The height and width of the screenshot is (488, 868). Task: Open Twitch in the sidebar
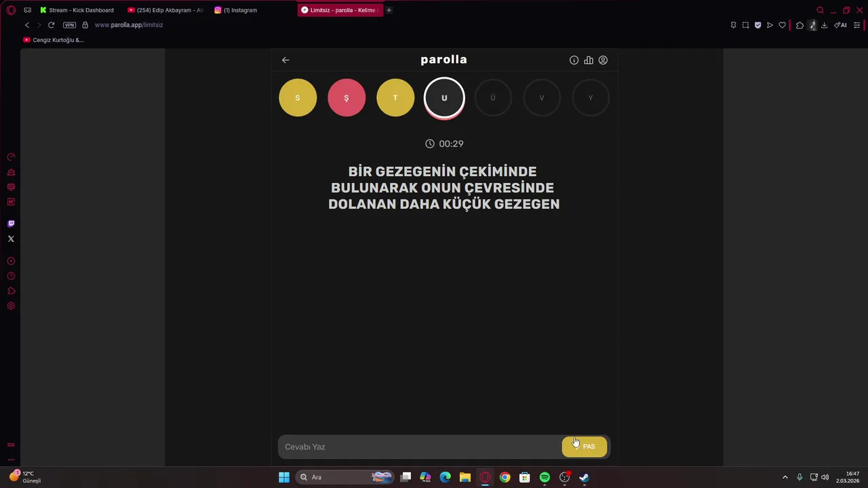[x=11, y=224]
